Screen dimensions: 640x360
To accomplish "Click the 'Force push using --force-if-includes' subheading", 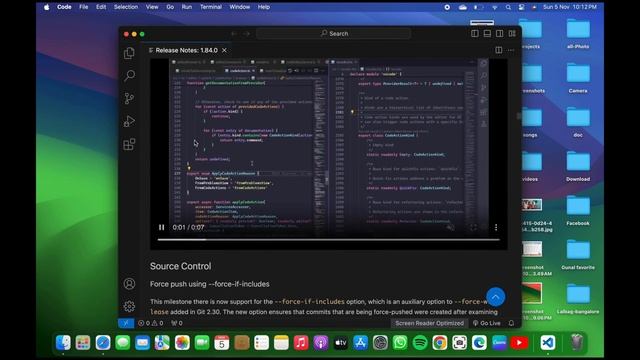I will click(209, 284).
